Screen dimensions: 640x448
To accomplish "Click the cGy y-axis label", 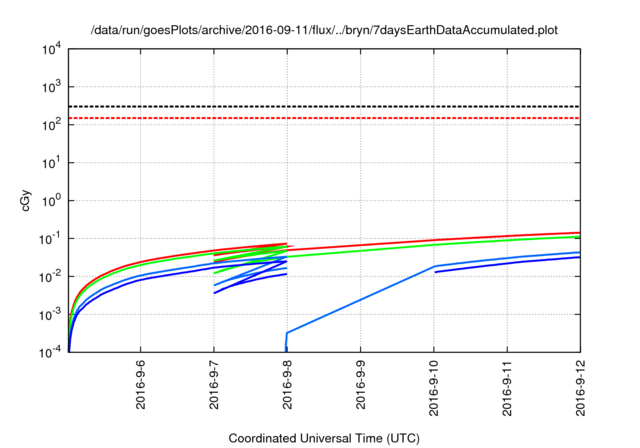I will pos(26,201).
